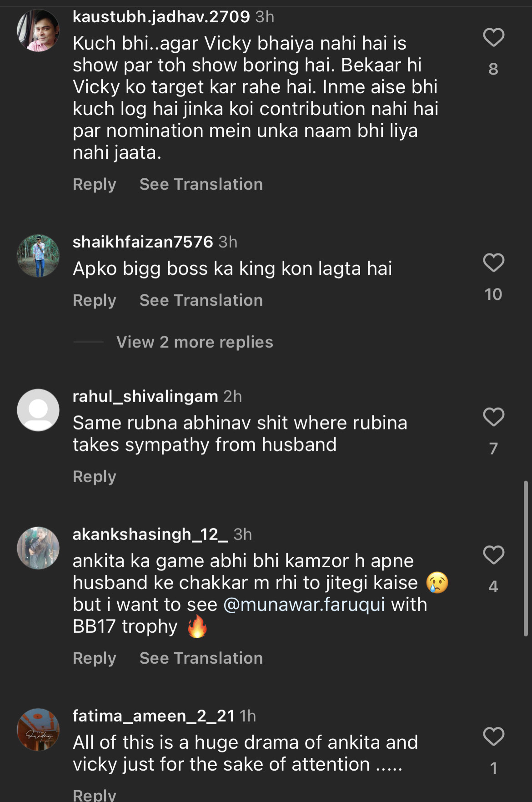Like fatima_ameen_2_21's comment
532x802 pixels.
pyautogui.click(x=493, y=737)
